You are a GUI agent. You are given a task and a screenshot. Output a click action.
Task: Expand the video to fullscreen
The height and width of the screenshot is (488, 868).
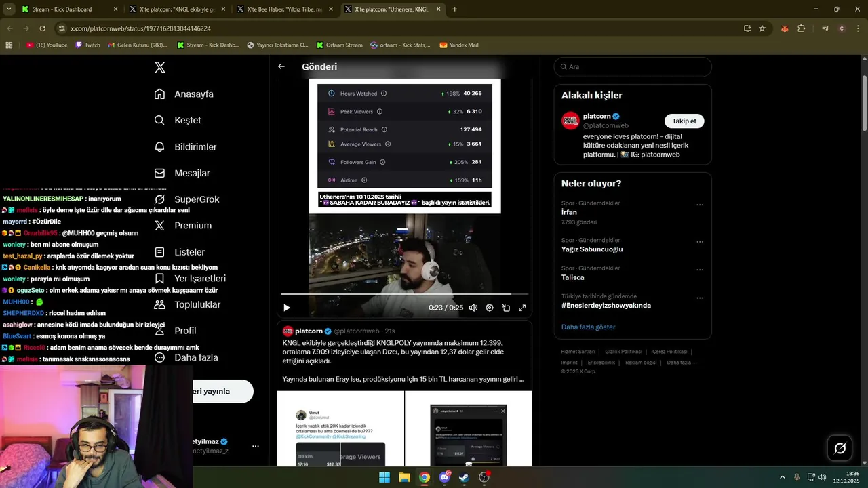pyautogui.click(x=522, y=308)
